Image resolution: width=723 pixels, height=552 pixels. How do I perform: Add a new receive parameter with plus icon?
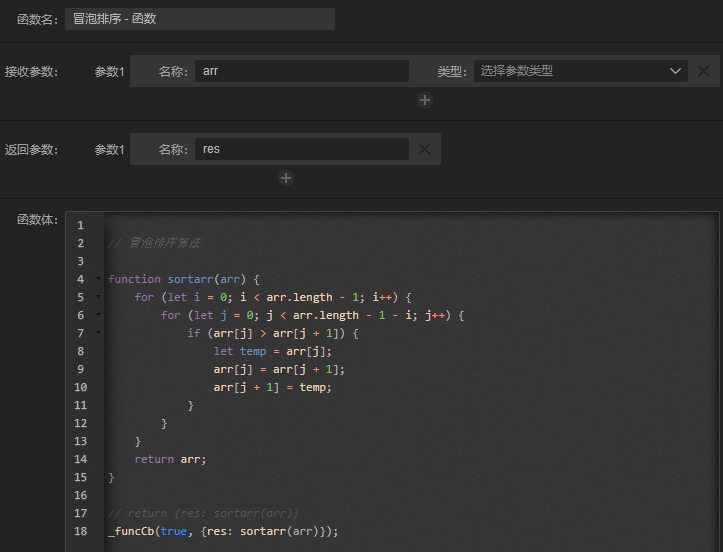[x=425, y=100]
